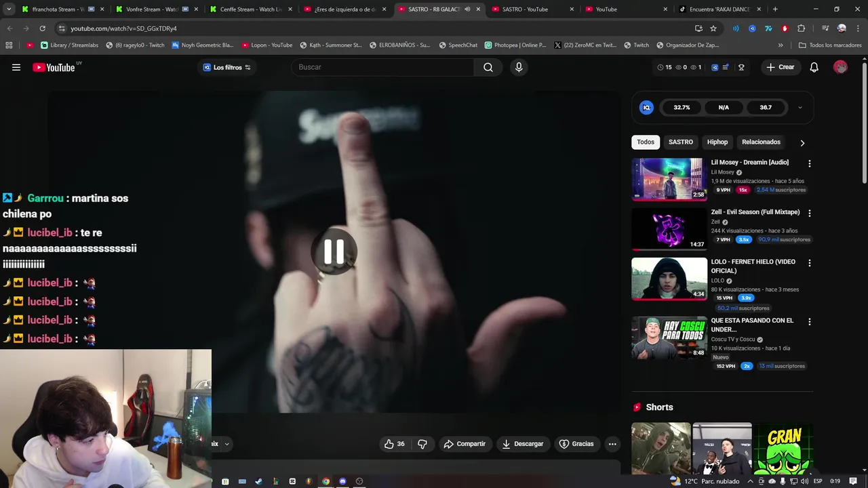Click the Descargar download button
The width and height of the screenshot is (868, 488).
[x=522, y=444]
